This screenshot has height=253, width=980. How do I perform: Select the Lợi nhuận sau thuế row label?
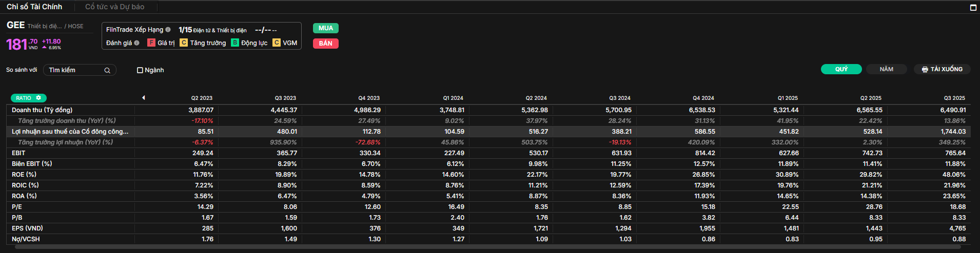(x=70, y=132)
